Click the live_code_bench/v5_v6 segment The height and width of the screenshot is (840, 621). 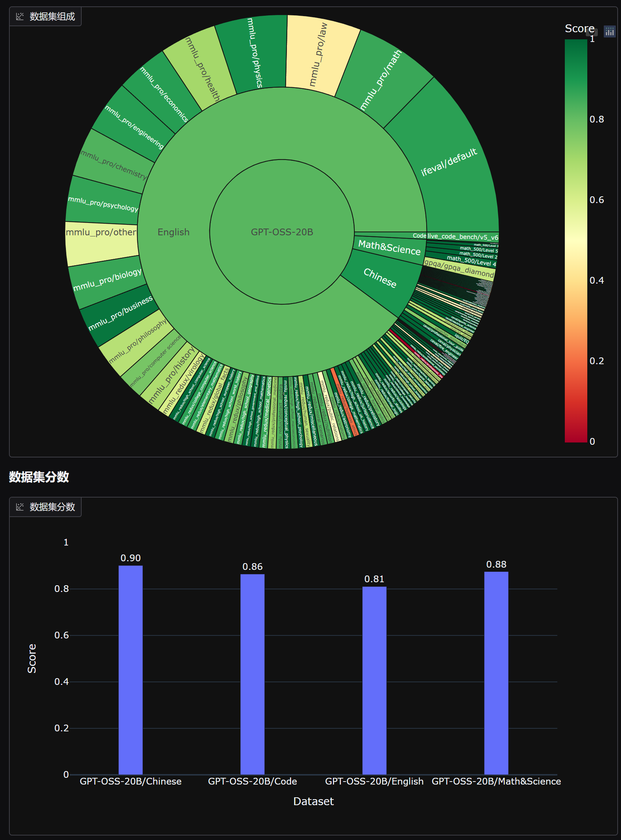(x=462, y=236)
